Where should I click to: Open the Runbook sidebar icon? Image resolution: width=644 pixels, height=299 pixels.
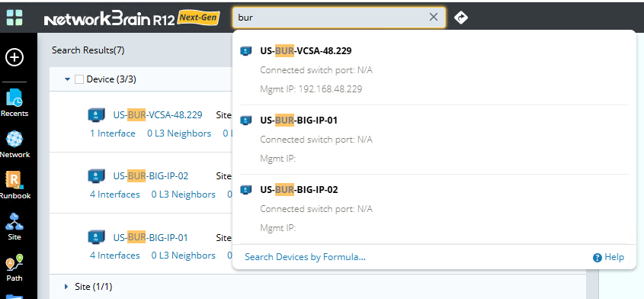tap(14, 185)
